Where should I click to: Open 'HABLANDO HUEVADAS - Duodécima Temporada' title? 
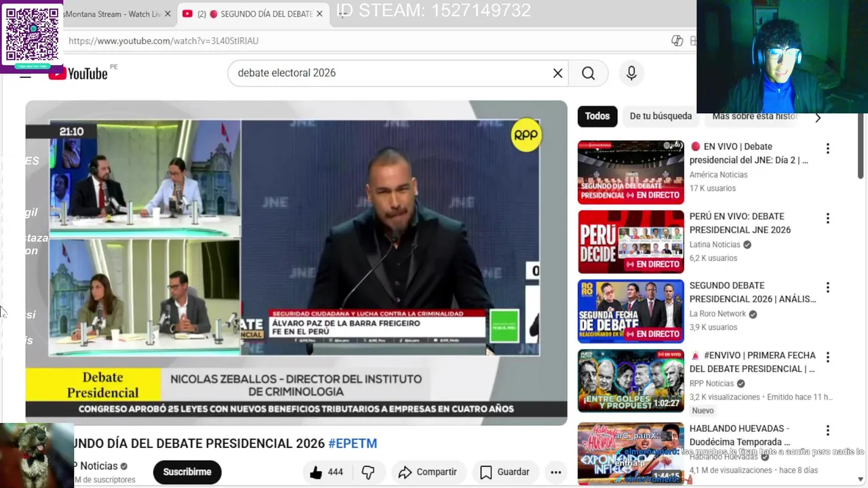tap(740, 435)
